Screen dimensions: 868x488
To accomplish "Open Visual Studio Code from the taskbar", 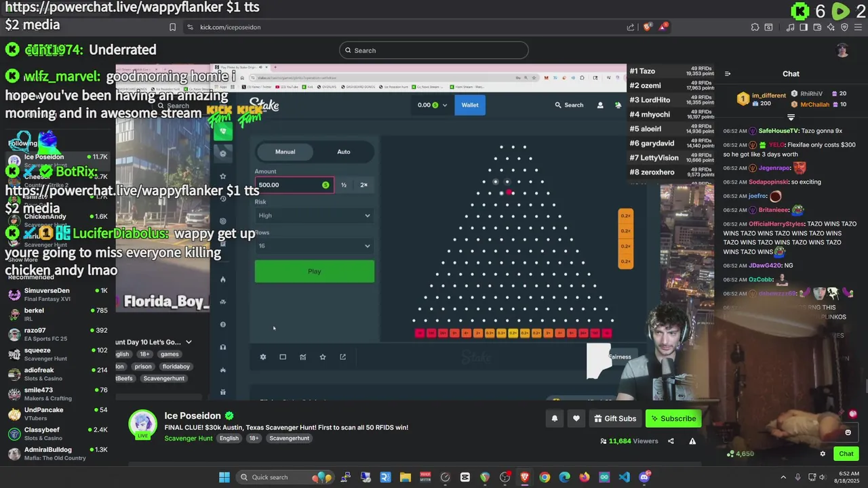I will 624,477.
